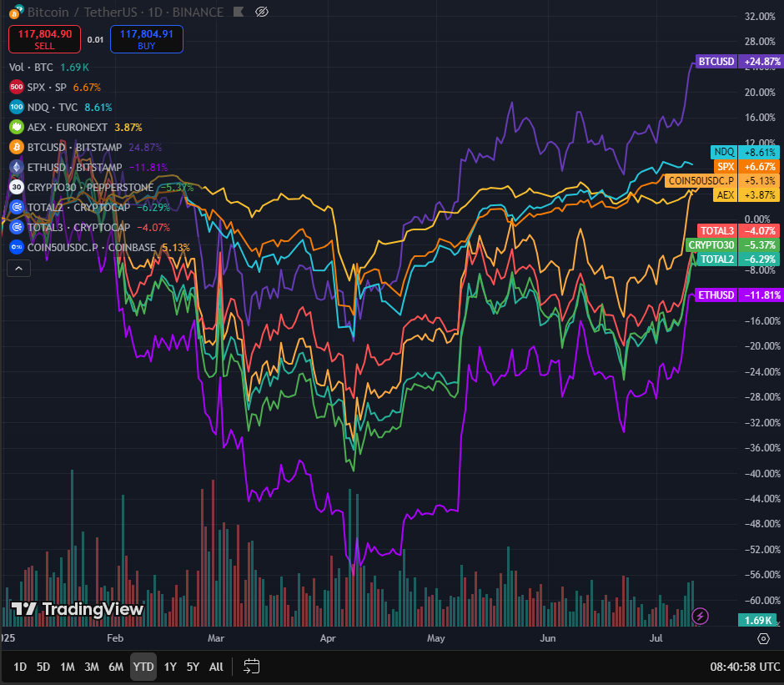This screenshot has width=784, height=685.
Task: Click the ETHUSD ethereum legend icon
Action: pyautogui.click(x=17, y=167)
